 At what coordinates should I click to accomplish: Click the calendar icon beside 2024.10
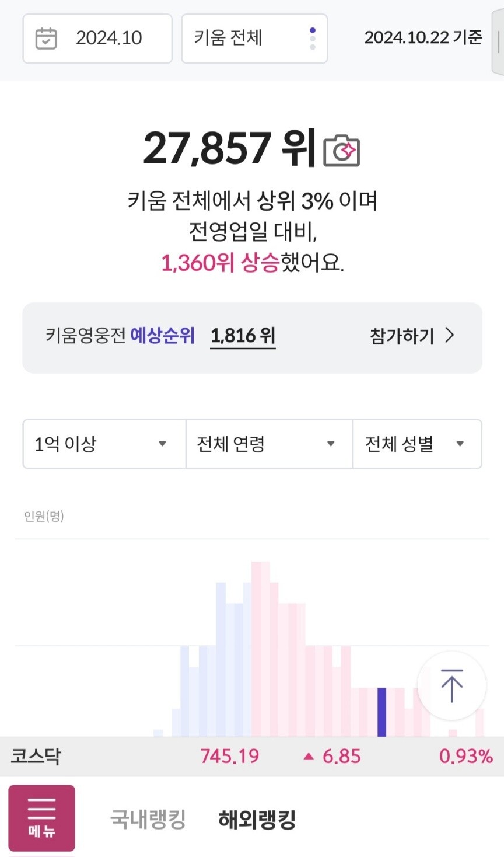point(46,39)
